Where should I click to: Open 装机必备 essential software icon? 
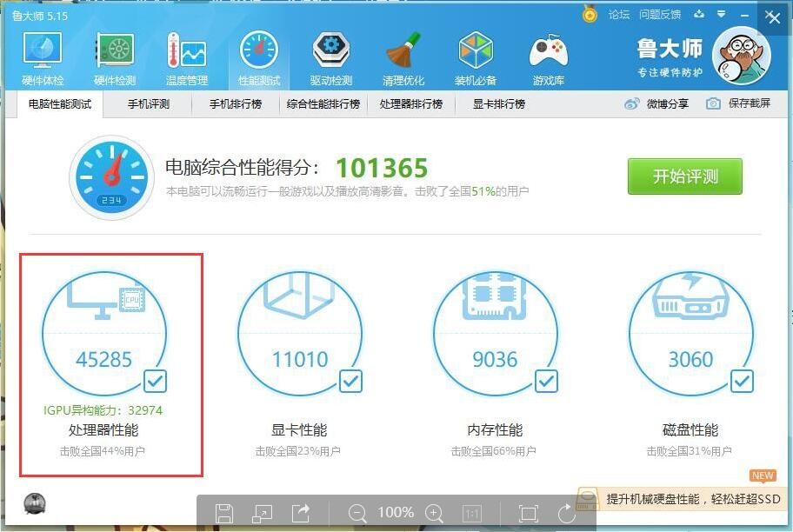pyautogui.click(x=476, y=58)
